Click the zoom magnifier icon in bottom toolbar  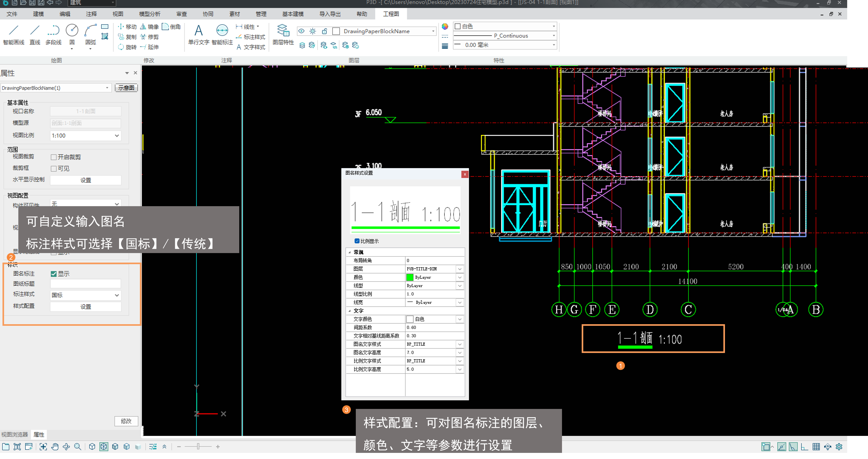[77, 447]
